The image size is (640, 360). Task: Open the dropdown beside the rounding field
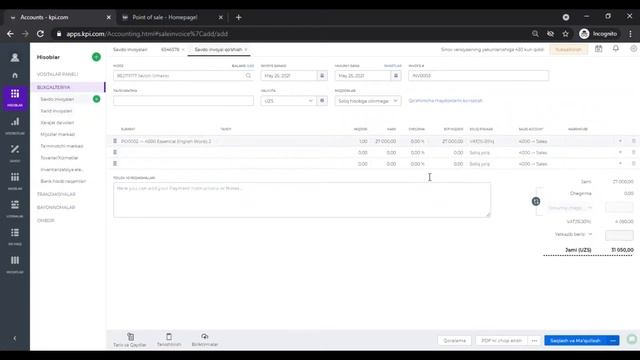pos(590,234)
